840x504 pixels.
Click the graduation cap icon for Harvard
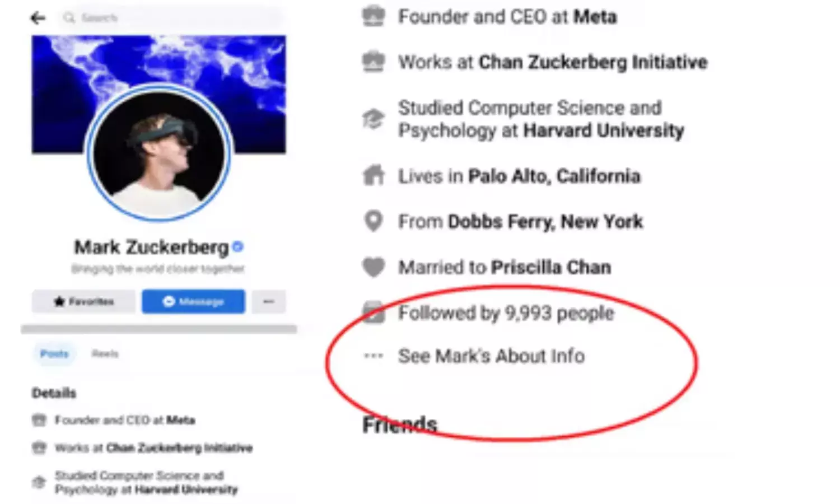(x=374, y=119)
